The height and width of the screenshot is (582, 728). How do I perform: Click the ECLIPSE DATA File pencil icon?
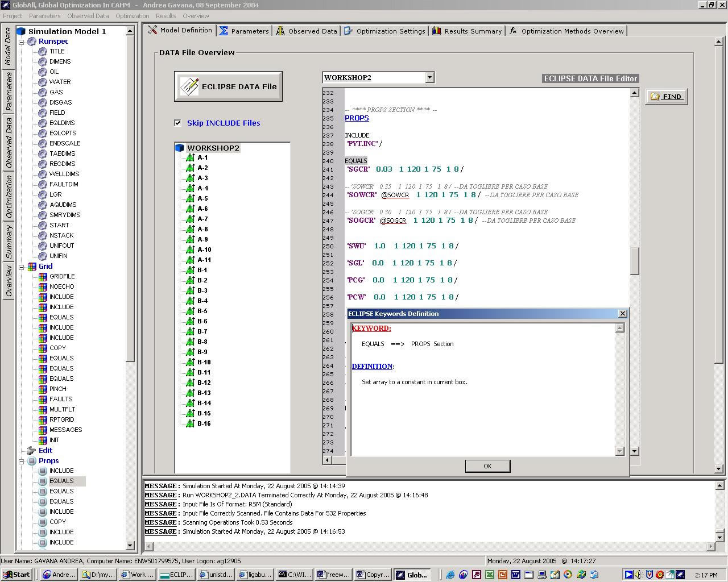(x=189, y=86)
